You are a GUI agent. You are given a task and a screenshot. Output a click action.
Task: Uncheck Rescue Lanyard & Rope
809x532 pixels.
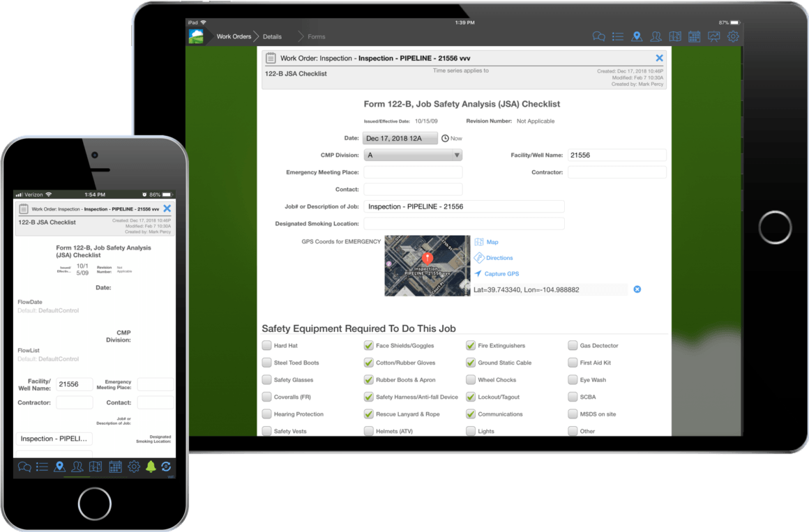pyautogui.click(x=368, y=414)
